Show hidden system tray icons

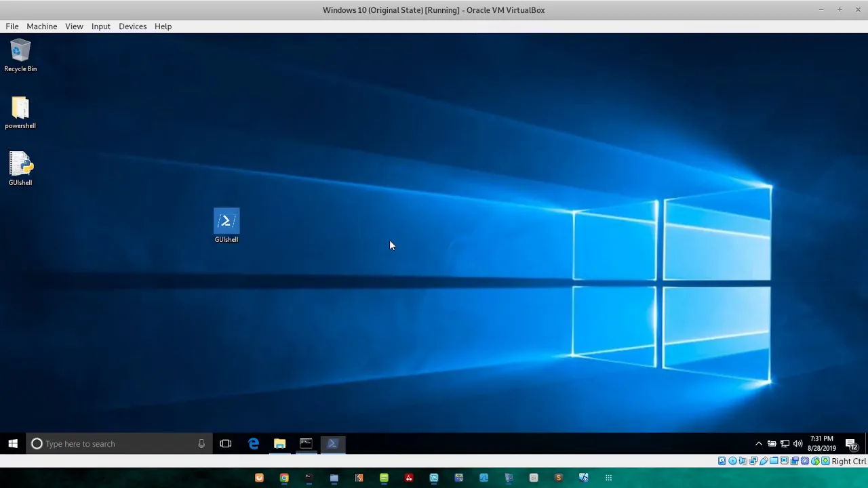(759, 444)
